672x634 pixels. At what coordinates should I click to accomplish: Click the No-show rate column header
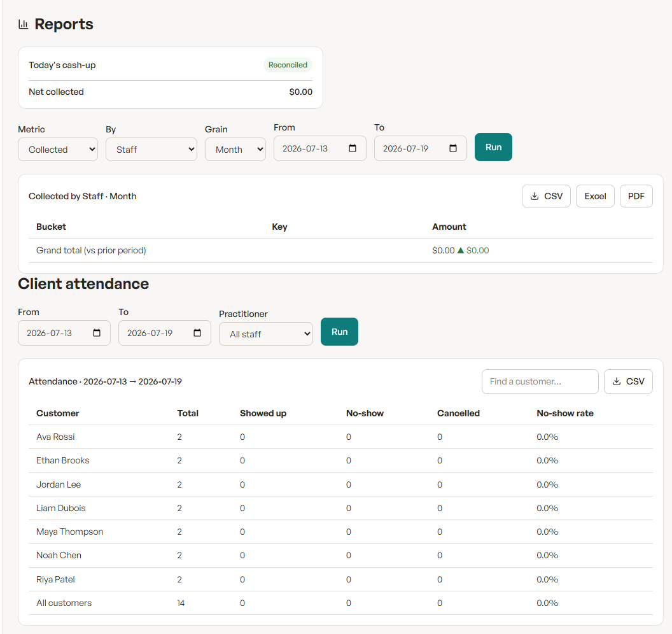(x=565, y=413)
